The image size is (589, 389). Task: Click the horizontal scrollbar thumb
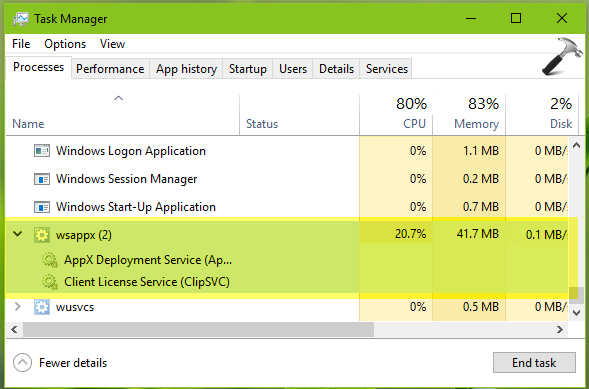198,330
